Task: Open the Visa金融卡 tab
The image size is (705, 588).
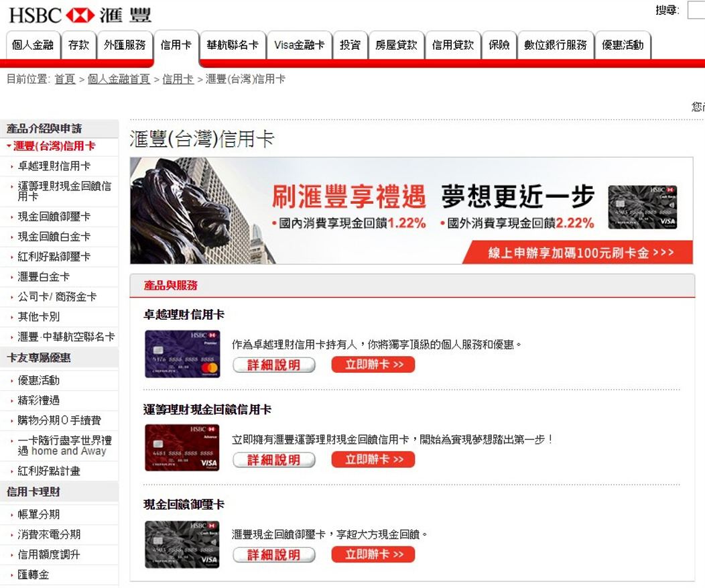Action: (x=300, y=45)
